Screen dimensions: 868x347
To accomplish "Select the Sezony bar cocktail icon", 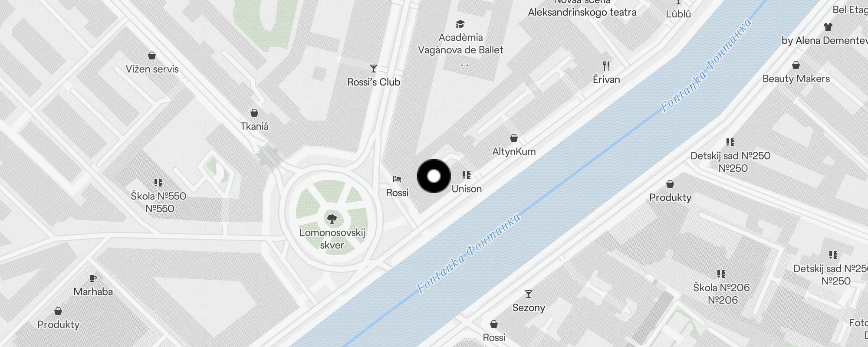I will pos(528,294).
